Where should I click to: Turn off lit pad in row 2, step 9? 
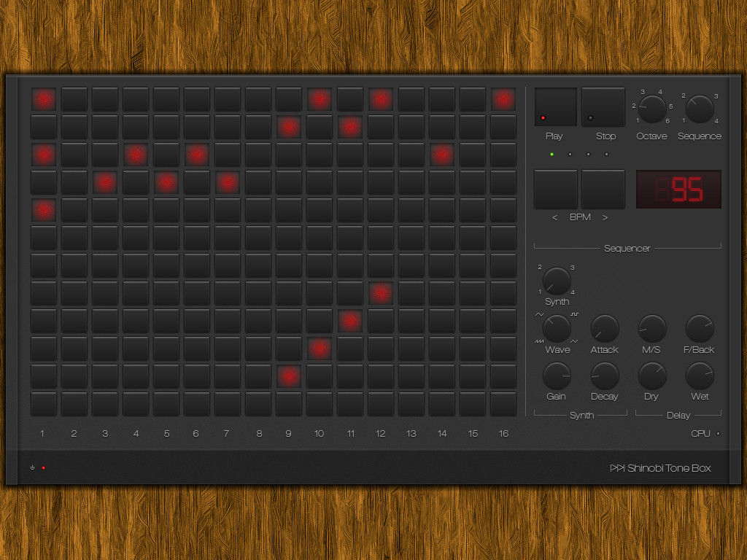point(289,127)
